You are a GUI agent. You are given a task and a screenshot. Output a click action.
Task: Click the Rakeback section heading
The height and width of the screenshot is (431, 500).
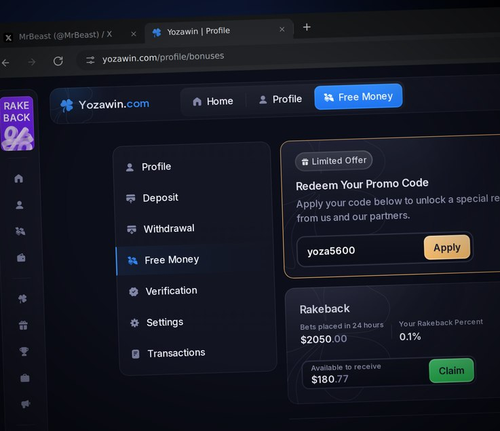pyautogui.click(x=325, y=309)
